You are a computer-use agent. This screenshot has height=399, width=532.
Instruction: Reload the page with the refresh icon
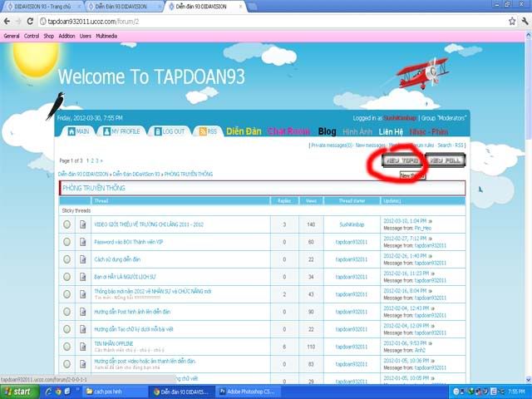click(x=30, y=22)
